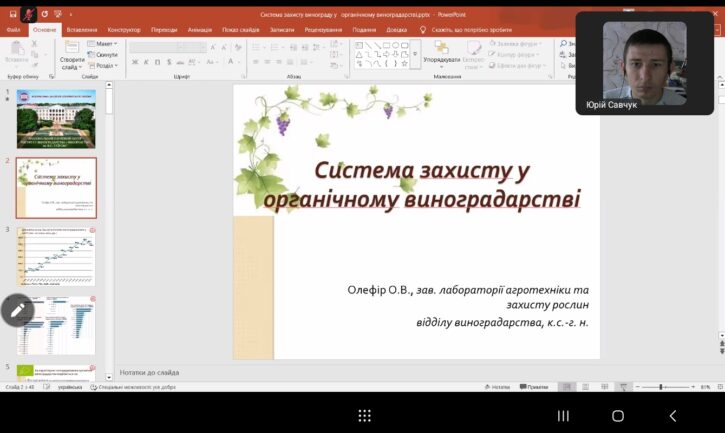Screen dimensions: 725x433
Task: Toggle center text alignment
Action: click(x=267, y=62)
